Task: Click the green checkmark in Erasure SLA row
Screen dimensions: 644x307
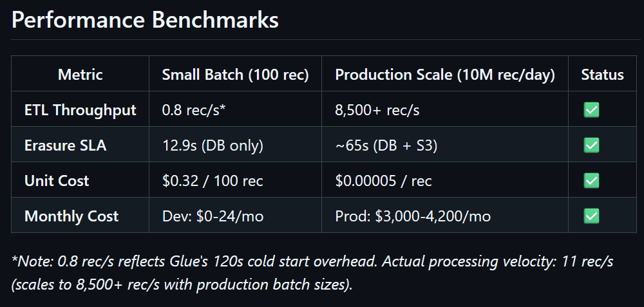Action: (x=591, y=145)
